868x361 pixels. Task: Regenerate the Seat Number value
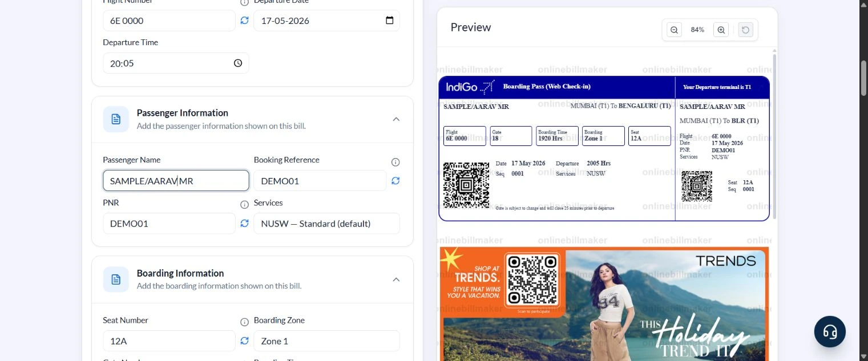(244, 340)
